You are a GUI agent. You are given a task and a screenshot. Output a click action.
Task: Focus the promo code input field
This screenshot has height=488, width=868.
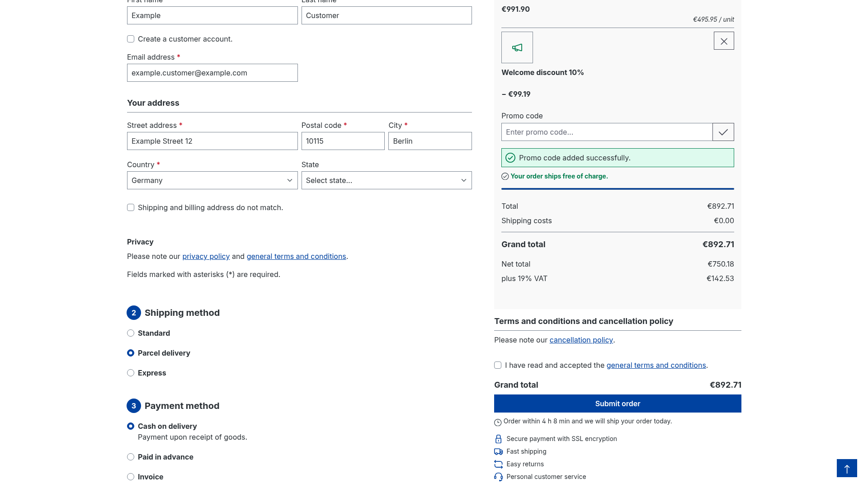pyautogui.click(x=607, y=132)
